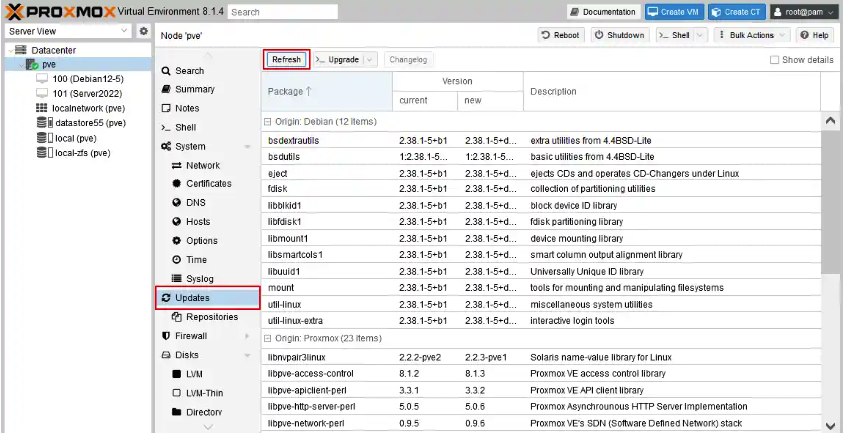Click the node menu scroll-down arrow
849x438 pixels.
pyautogui.click(x=208, y=427)
